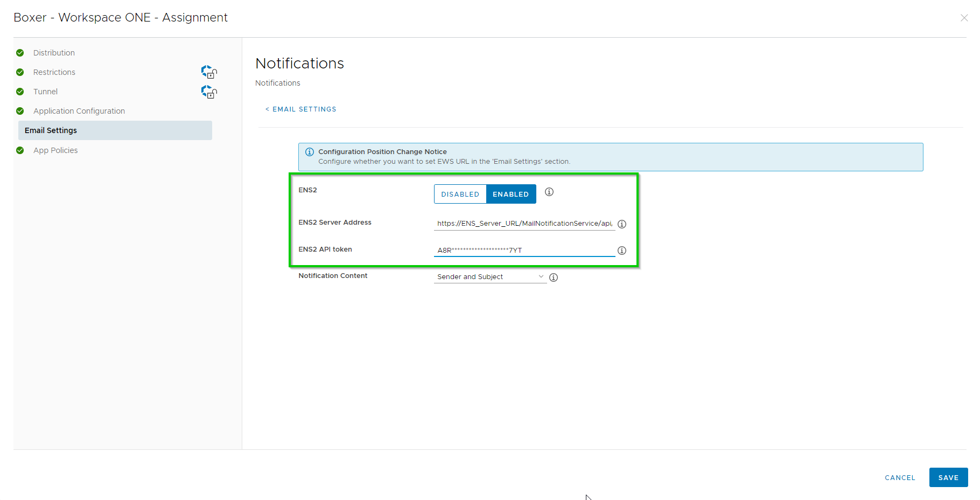Viewport: 980px width, 500px height.
Task: Click the ENS2 Server Address URL field
Action: [x=523, y=223]
